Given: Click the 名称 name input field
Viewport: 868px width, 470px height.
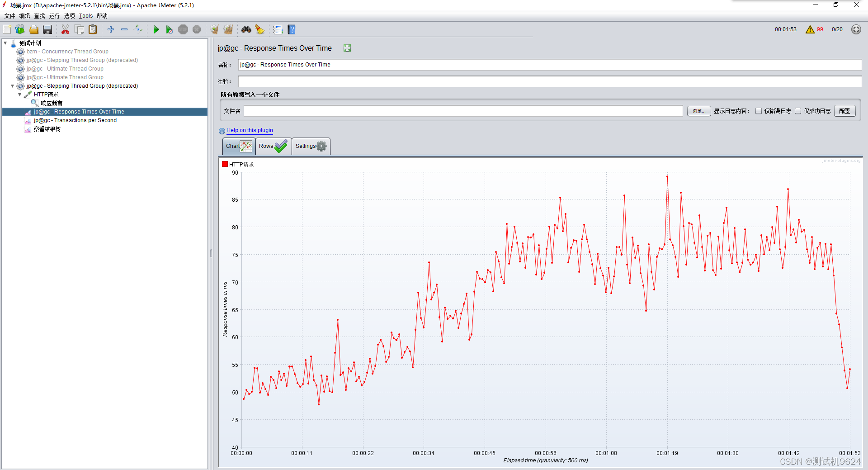Looking at the screenshot, I should pyautogui.click(x=550, y=65).
